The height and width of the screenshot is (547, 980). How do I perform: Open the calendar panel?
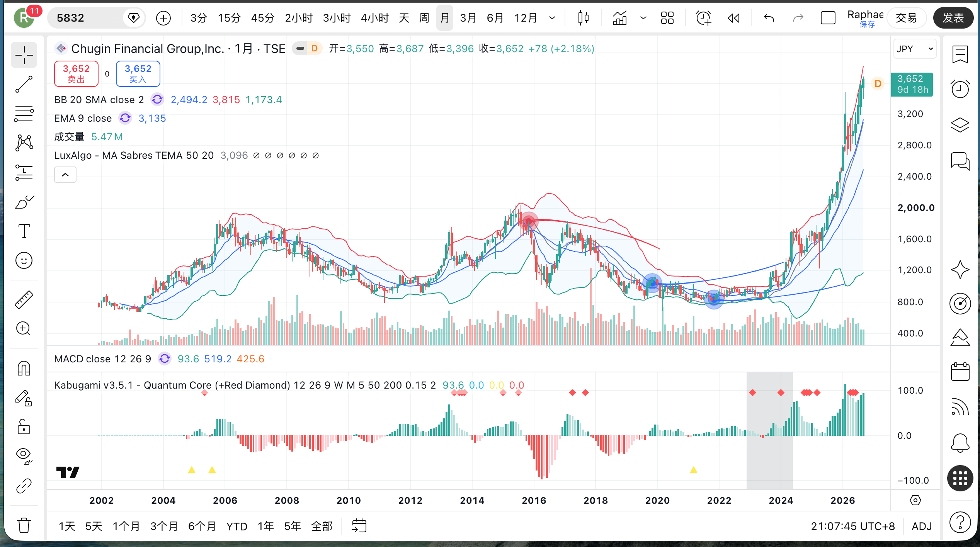tap(960, 372)
